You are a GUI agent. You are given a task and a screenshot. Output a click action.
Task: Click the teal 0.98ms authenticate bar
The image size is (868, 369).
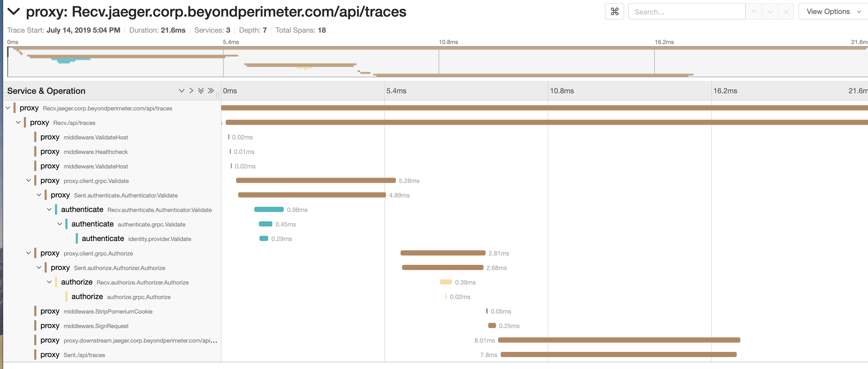[x=269, y=209]
